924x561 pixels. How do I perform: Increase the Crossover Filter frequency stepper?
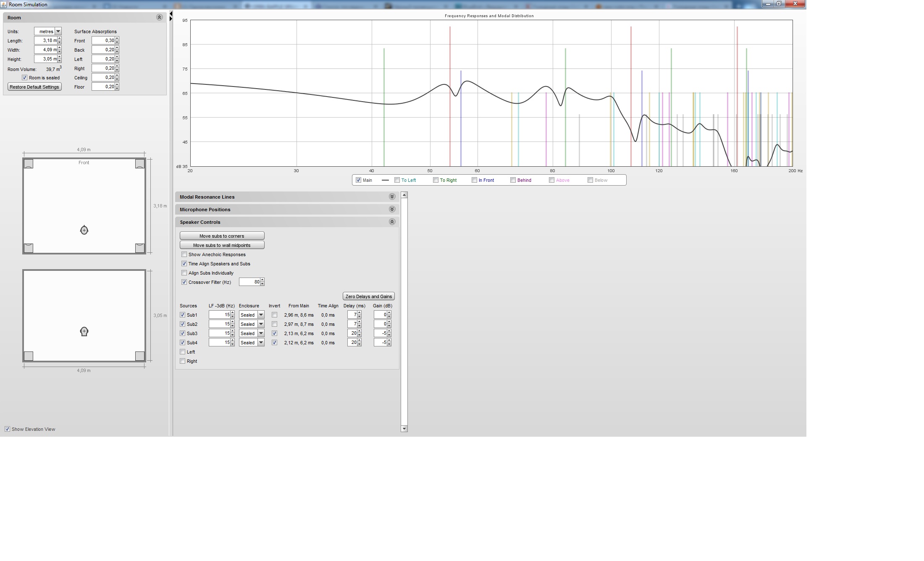coord(262,280)
